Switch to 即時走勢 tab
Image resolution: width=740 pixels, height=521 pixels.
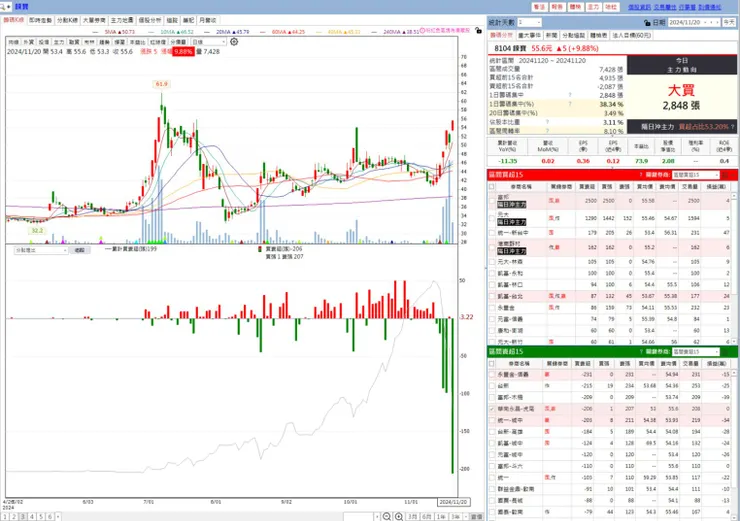point(40,20)
